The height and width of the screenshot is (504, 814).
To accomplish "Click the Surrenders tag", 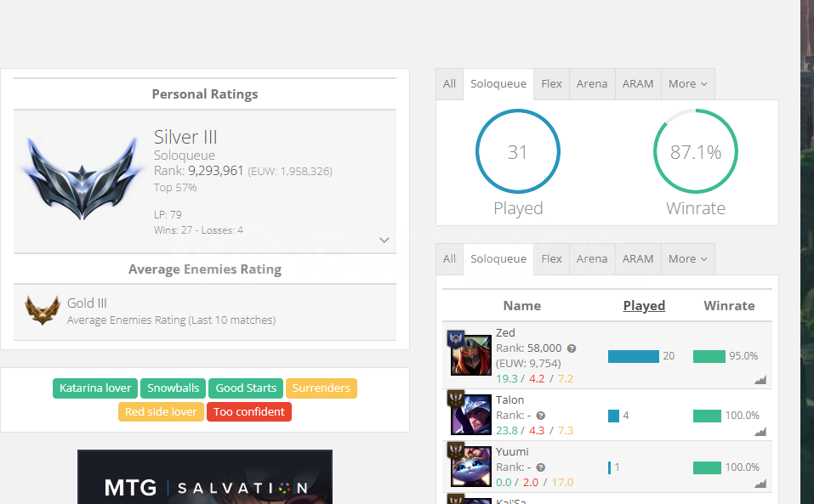I will 321,388.
